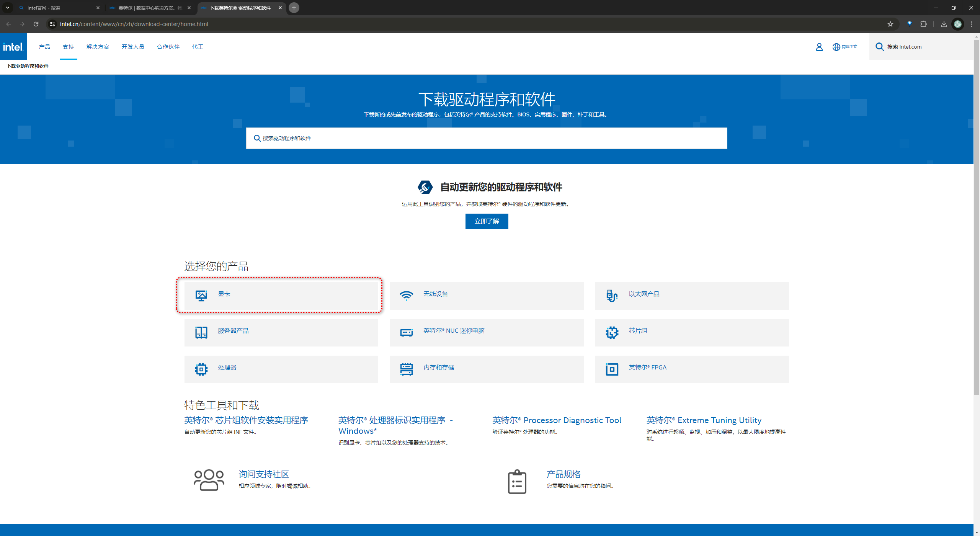
Task: Click in the 搜索驱动程序和软件 search field
Action: (486, 138)
